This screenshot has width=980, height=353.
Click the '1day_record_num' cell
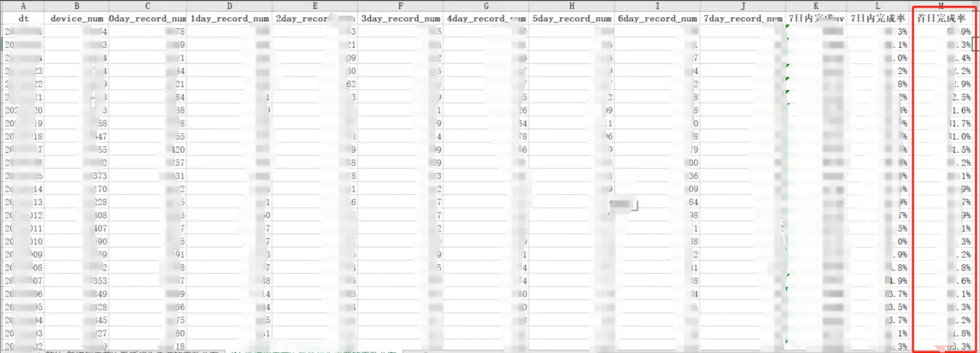pos(229,18)
